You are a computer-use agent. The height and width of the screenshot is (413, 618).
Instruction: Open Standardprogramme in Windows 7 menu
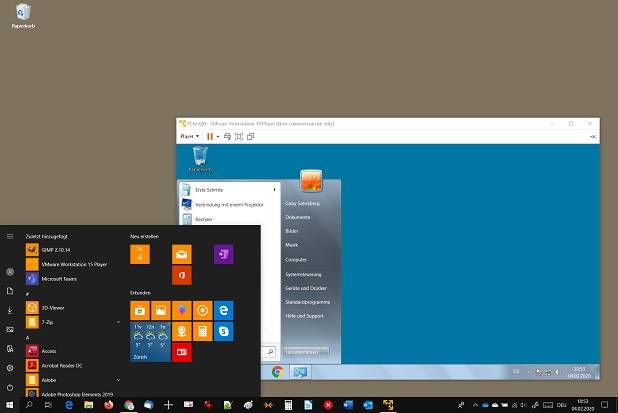tap(308, 302)
